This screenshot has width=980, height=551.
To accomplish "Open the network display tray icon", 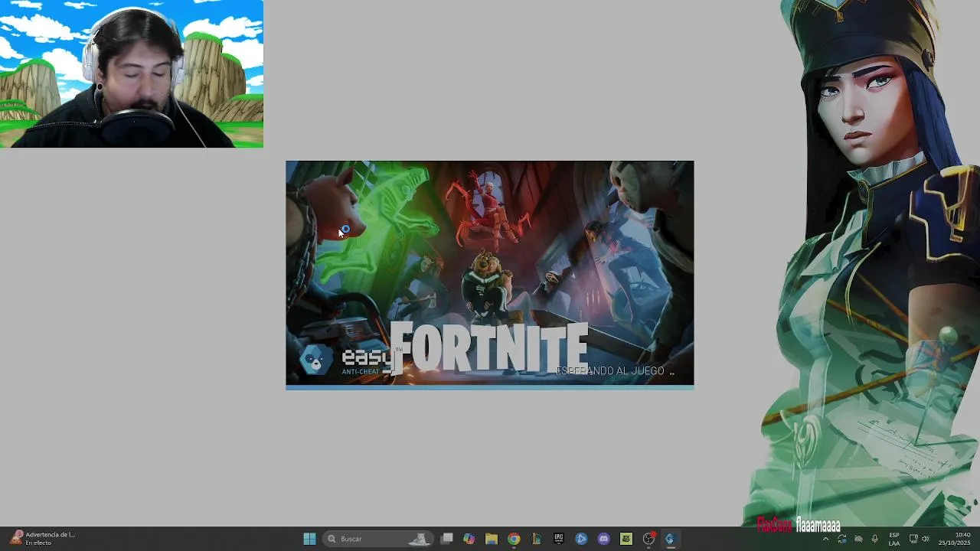I will click(913, 539).
